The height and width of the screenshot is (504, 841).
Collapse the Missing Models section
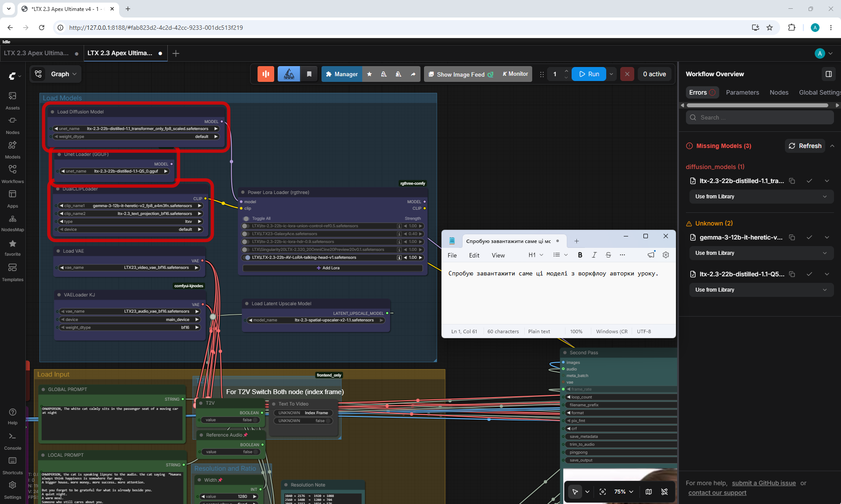pos(832,146)
